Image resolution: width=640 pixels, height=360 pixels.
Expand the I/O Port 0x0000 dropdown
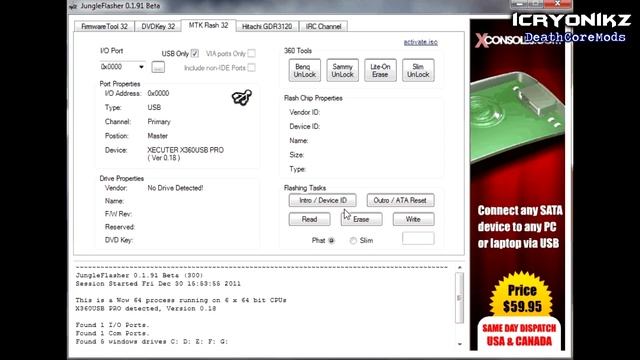point(141,67)
